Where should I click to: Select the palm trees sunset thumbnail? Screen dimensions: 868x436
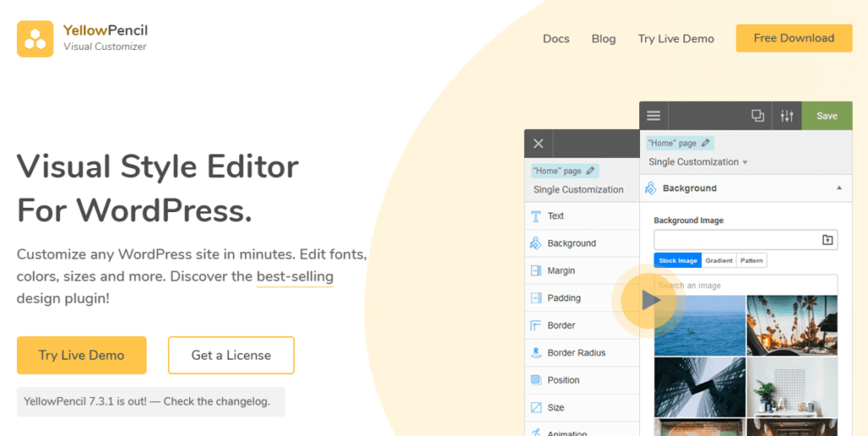click(793, 325)
